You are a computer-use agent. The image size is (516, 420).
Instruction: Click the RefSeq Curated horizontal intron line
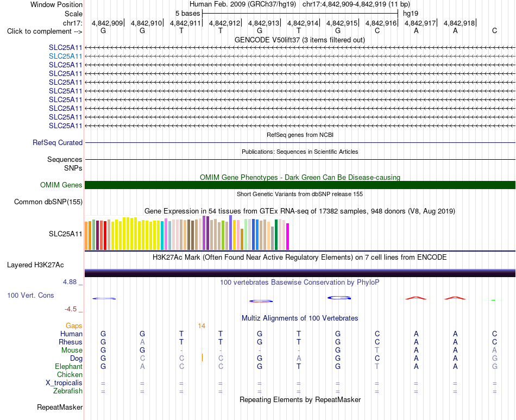point(300,142)
